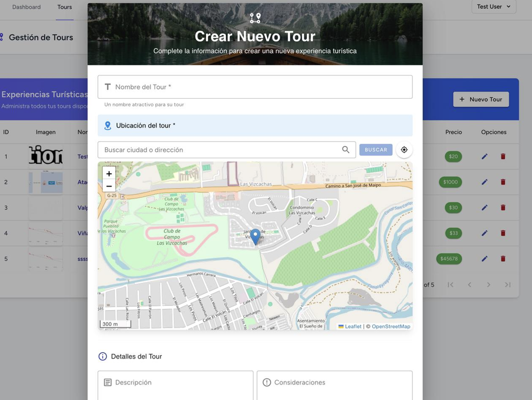
Task: Open the Test User dropdown menu
Action: [493, 7]
